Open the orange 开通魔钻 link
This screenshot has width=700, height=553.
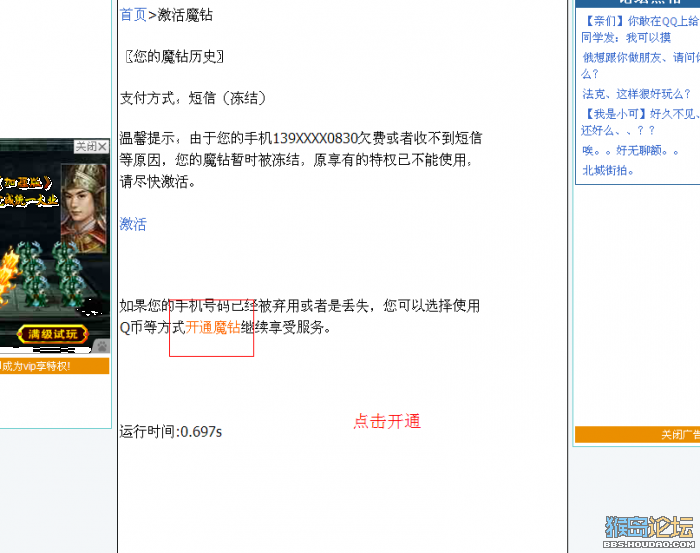213,328
